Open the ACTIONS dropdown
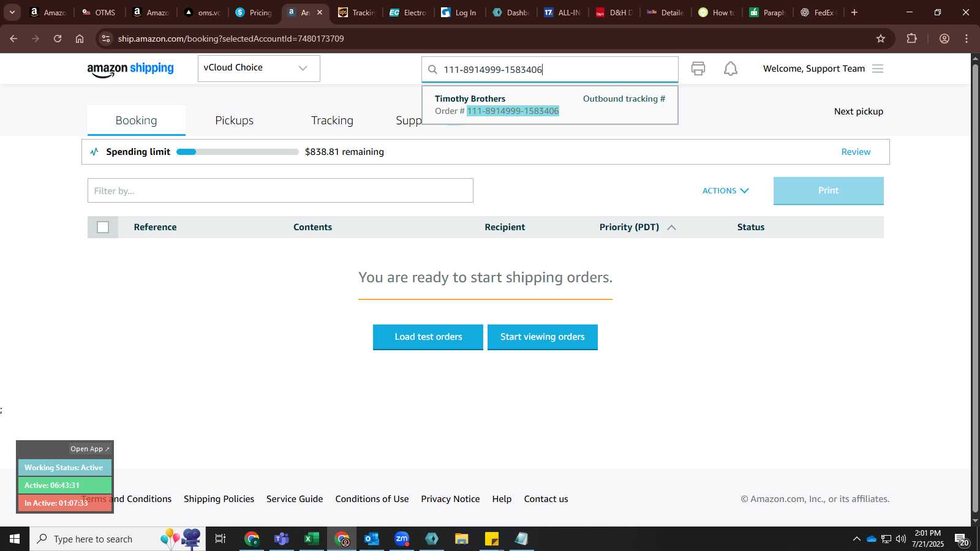The height and width of the screenshot is (551, 980). (725, 191)
